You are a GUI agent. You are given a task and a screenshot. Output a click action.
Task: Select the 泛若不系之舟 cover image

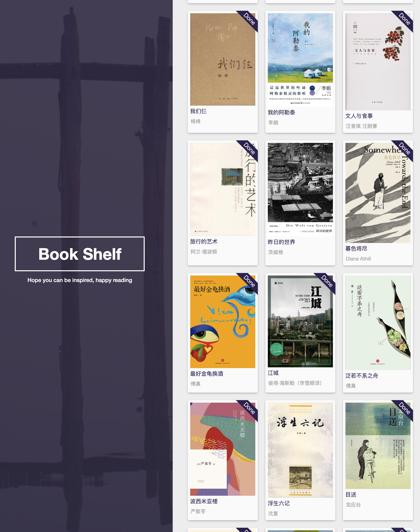pyautogui.click(x=378, y=323)
